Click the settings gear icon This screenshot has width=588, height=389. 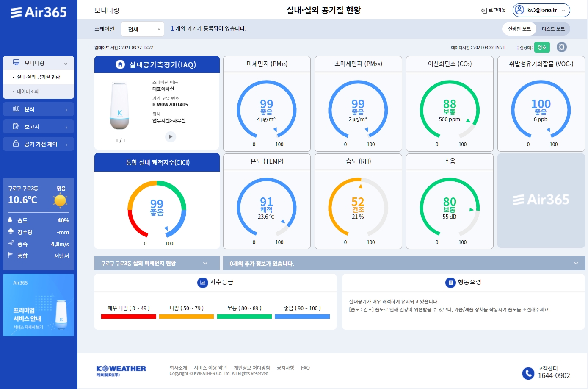coord(561,47)
